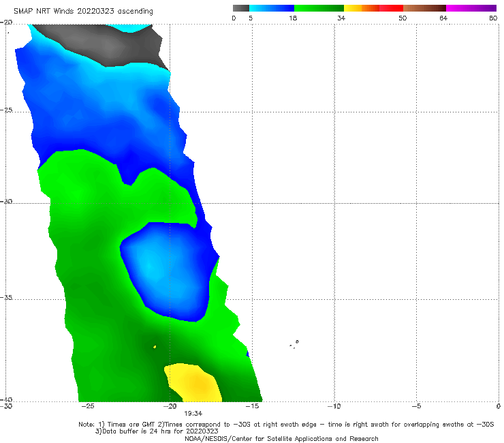
Task: Click the color bar label '18'
Action: click(293, 18)
